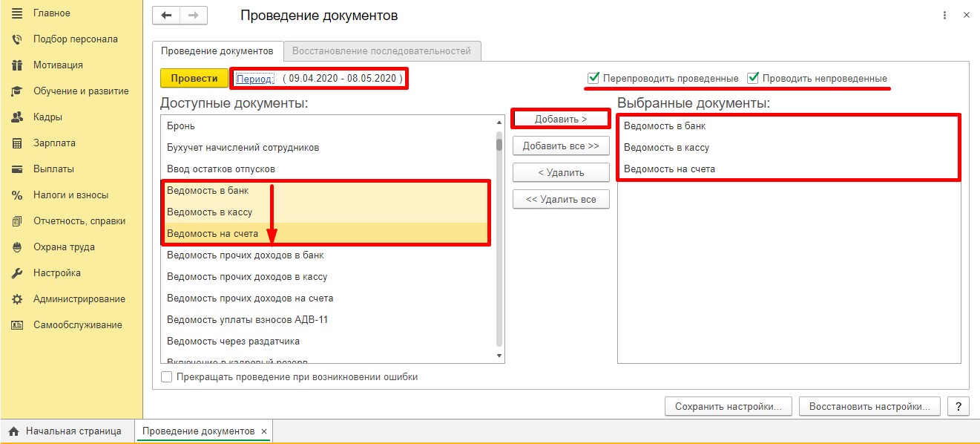Select Ведомость прочих доходов в банк
The image size is (980, 444).
pos(327,255)
